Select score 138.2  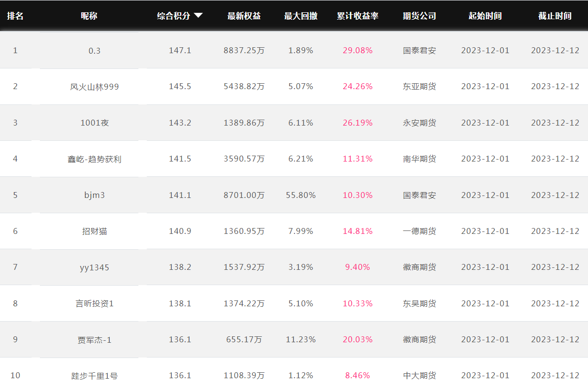coord(180,267)
